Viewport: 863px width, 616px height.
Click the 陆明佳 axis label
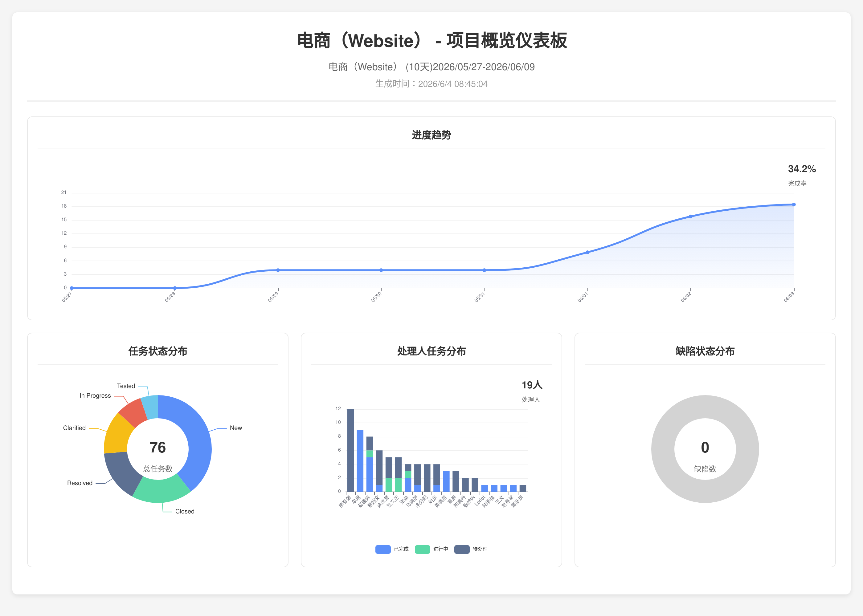[x=489, y=501]
